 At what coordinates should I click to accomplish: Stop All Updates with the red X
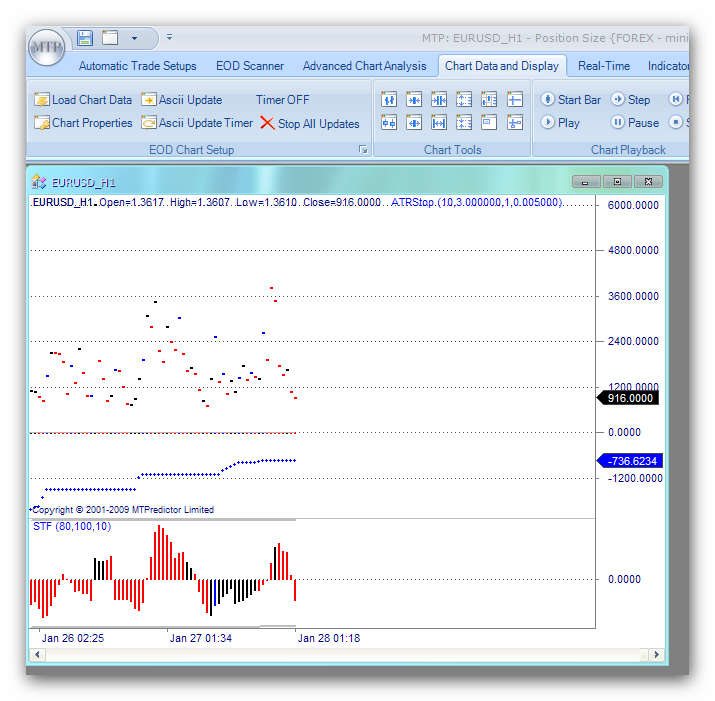point(309,124)
